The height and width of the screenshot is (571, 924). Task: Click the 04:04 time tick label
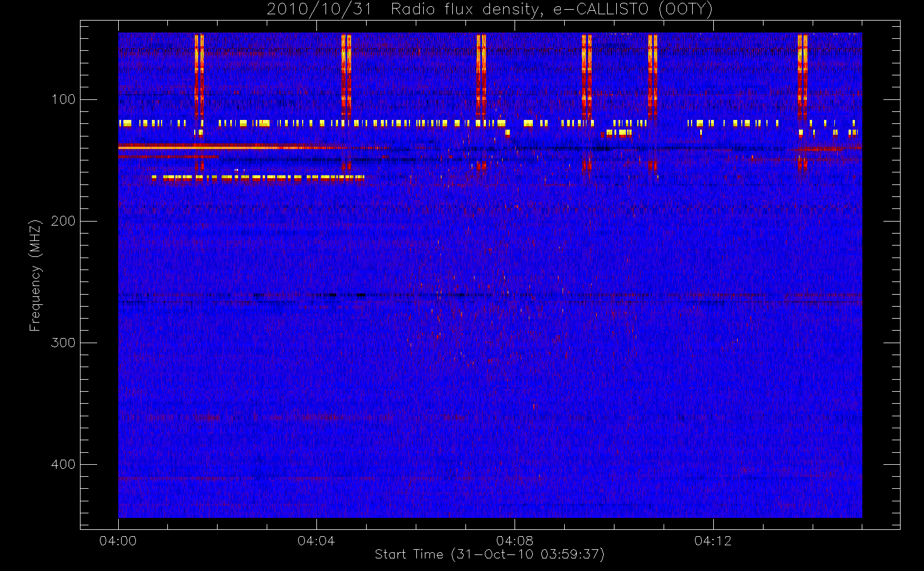[x=316, y=541]
